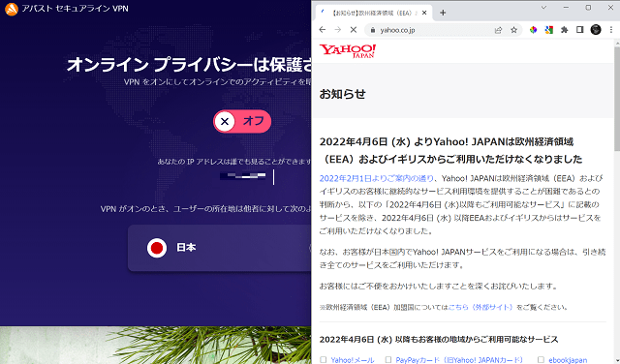Bookmark the page with the star icon
The width and height of the screenshot is (620, 364).
tap(513, 30)
